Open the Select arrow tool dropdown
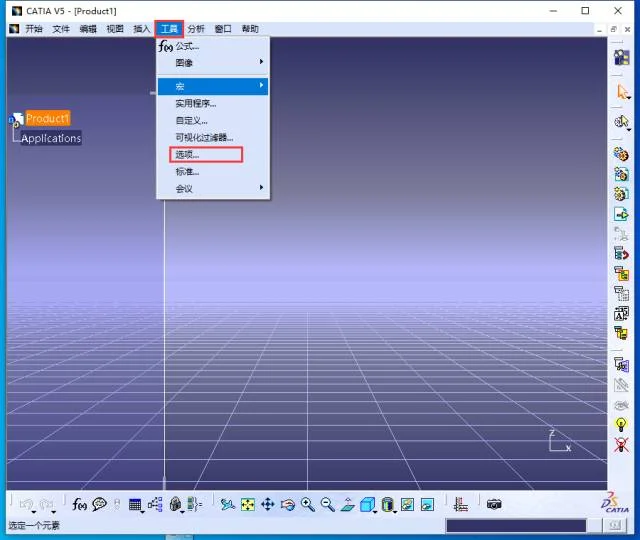This screenshot has height=540, width=640. pyautogui.click(x=629, y=98)
